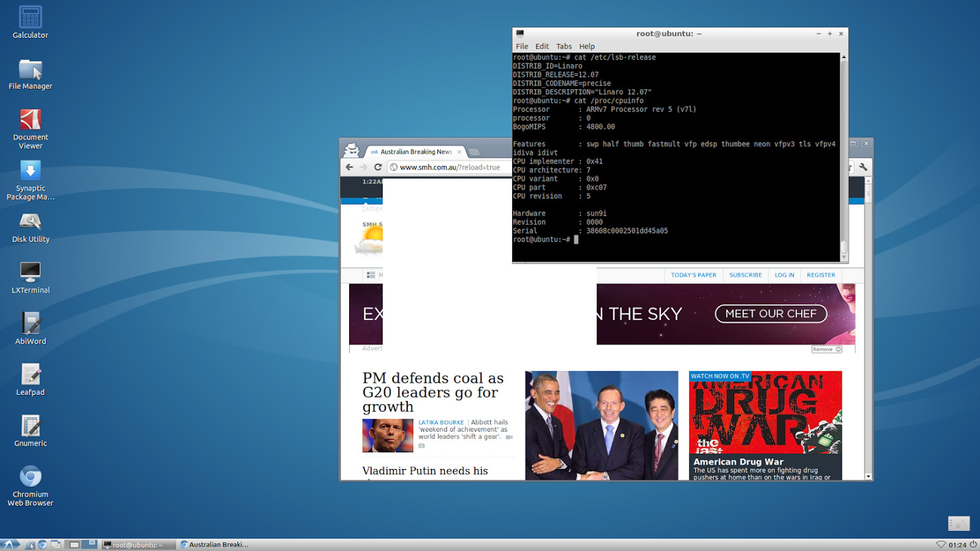Click the incognito spy icon in Chromium

pyautogui.click(x=352, y=150)
